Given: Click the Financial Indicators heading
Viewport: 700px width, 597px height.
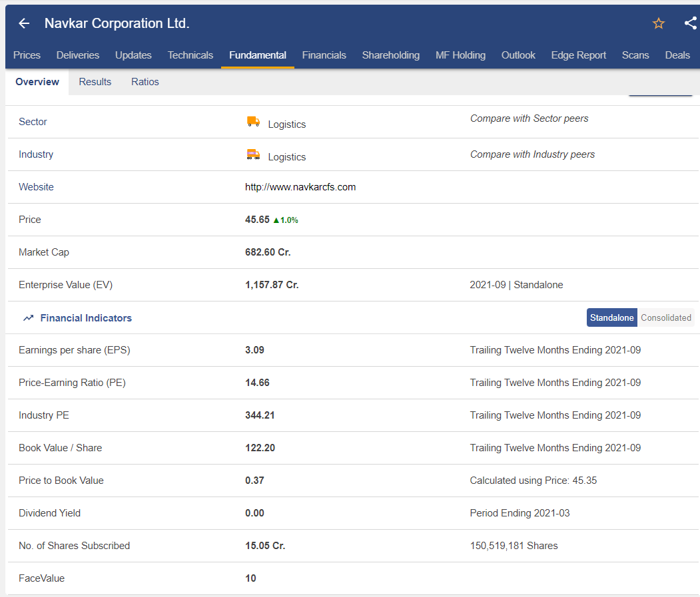Looking at the screenshot, I should click(x=86, y=318).
